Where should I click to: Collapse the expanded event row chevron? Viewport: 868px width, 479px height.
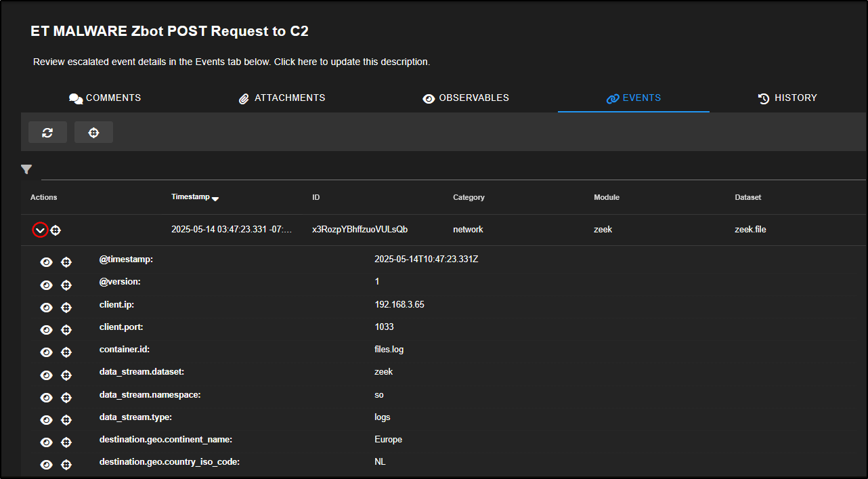(x=40, y=230)
